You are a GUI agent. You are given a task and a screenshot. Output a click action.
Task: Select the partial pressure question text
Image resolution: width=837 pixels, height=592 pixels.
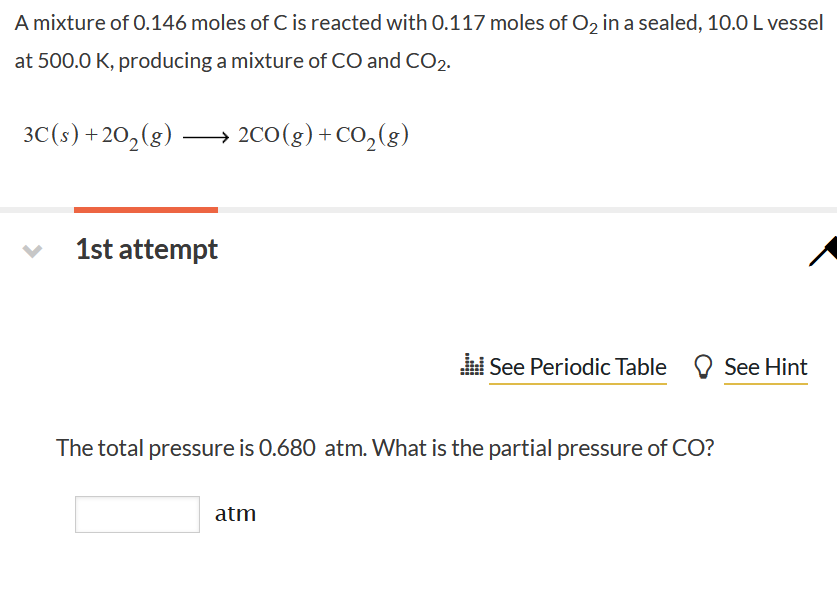pos(385,448)
